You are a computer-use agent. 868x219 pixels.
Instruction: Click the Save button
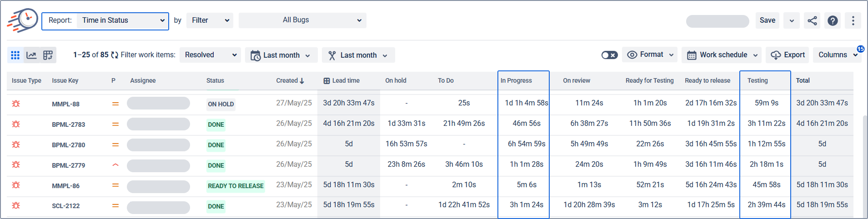[x=768, y=20]
